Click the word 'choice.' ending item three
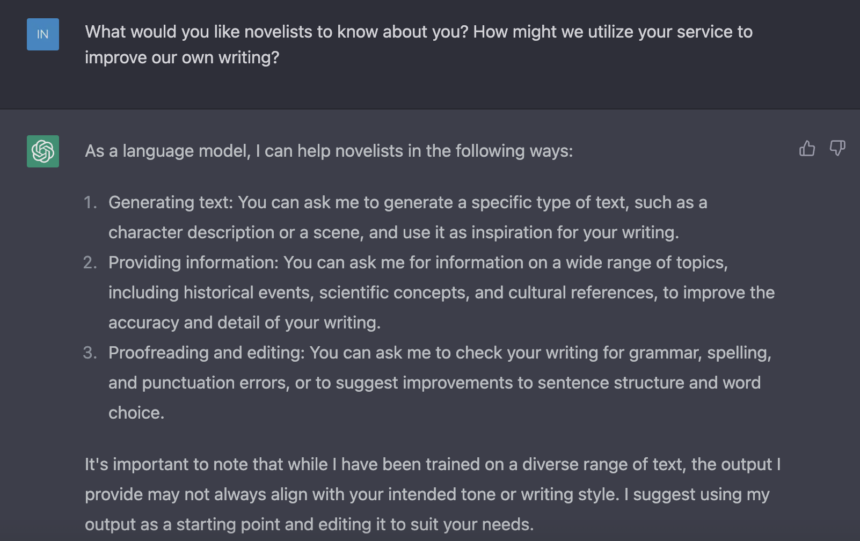 [x=136, y=413]
